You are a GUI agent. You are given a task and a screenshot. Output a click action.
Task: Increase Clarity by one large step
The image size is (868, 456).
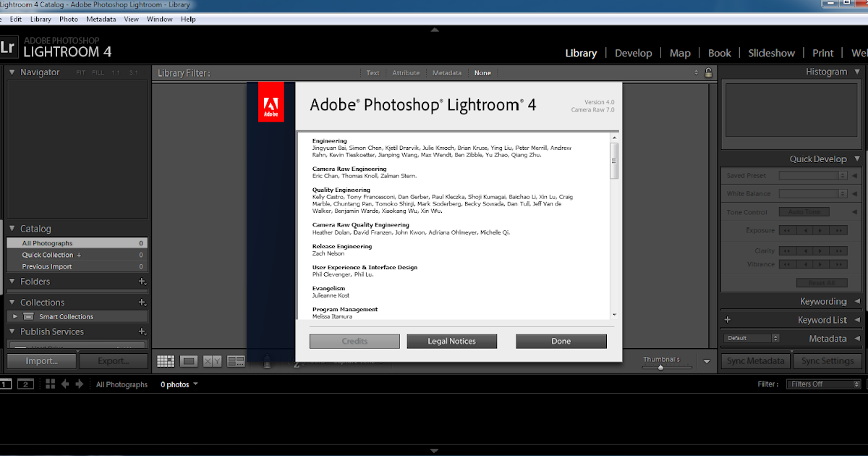coord(838,250)
